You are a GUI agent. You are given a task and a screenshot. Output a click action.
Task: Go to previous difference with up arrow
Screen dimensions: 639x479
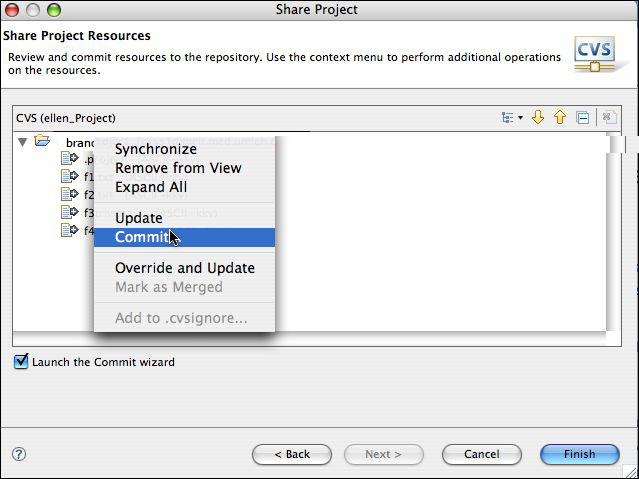click(560, 118)
